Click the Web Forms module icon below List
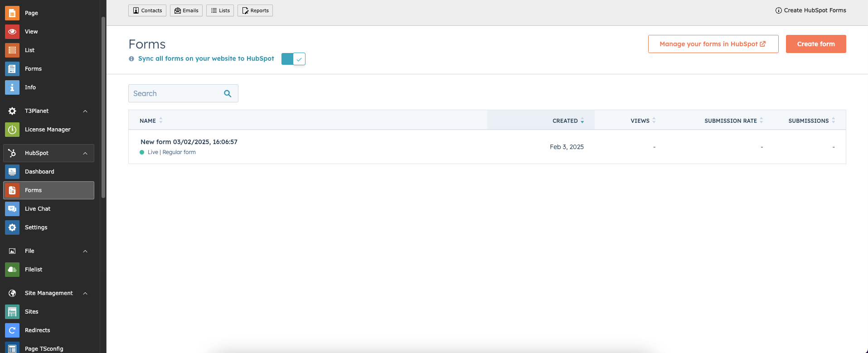Screen dimensions: 868x353 click(x=12, y=69)
